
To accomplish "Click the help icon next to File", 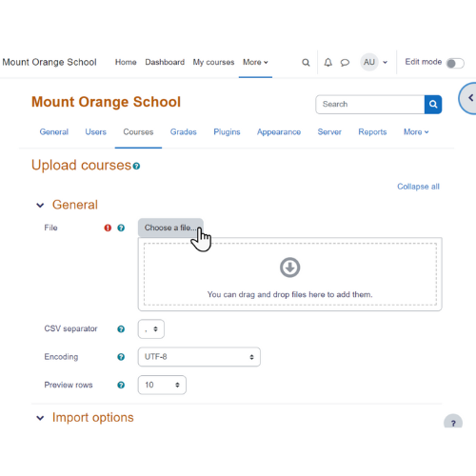I will click(121, 228).
